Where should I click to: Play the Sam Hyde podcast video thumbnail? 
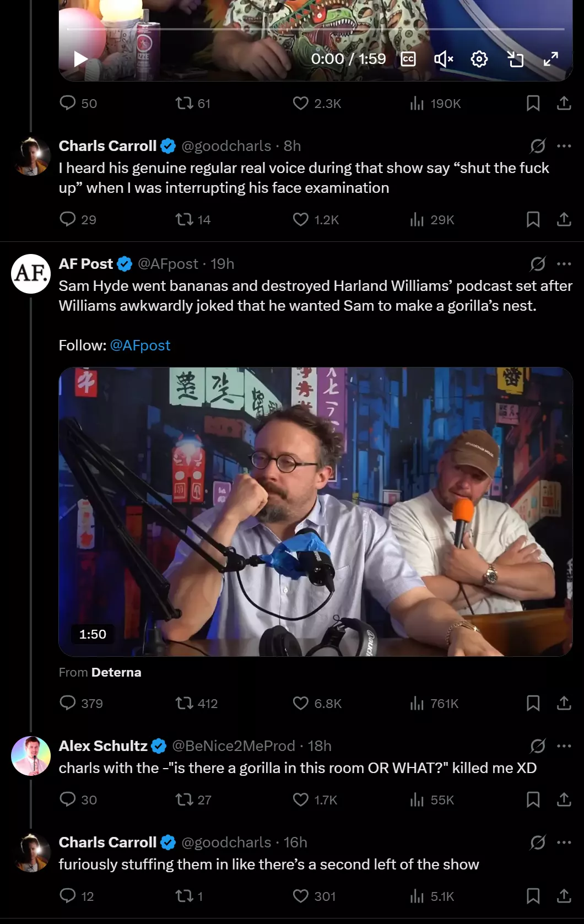pos(316,512)
